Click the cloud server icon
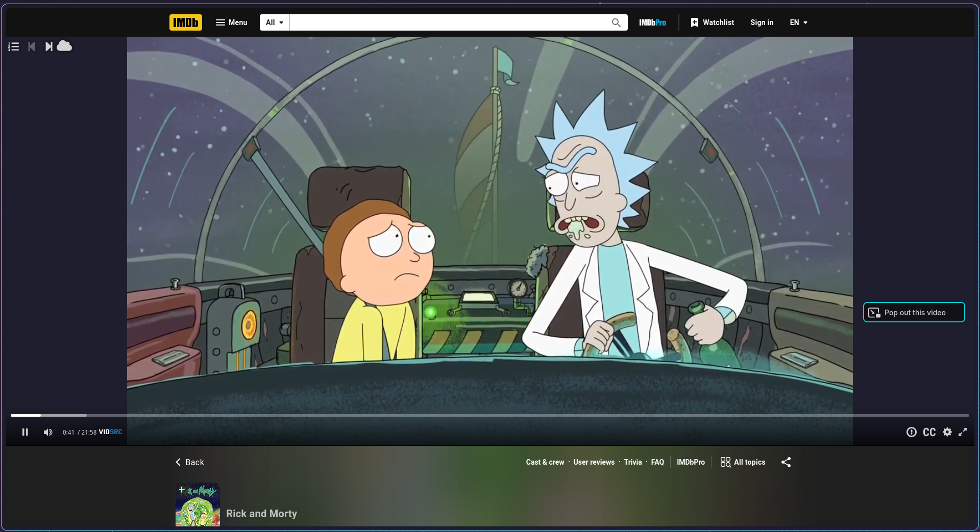Viewport: 980px width, 532px height. point(64,46)
